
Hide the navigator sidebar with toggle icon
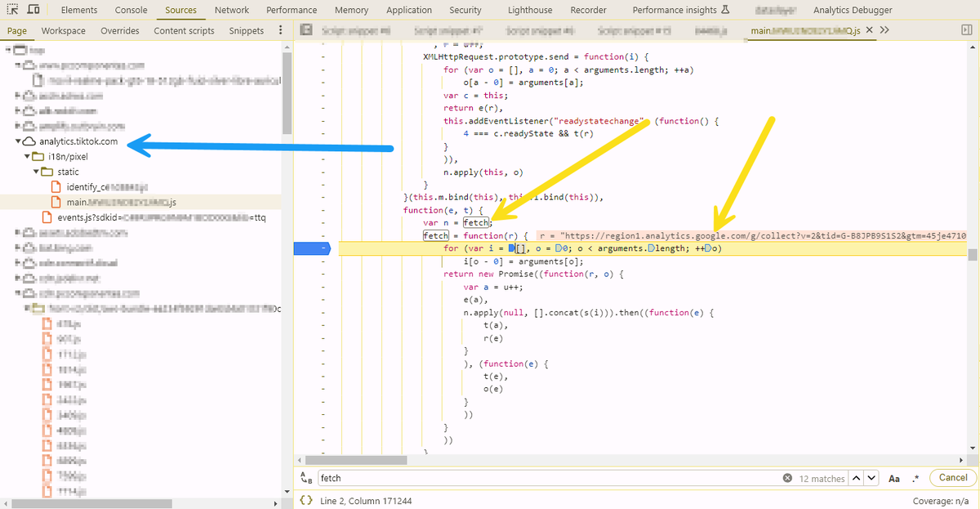point(305,30)
